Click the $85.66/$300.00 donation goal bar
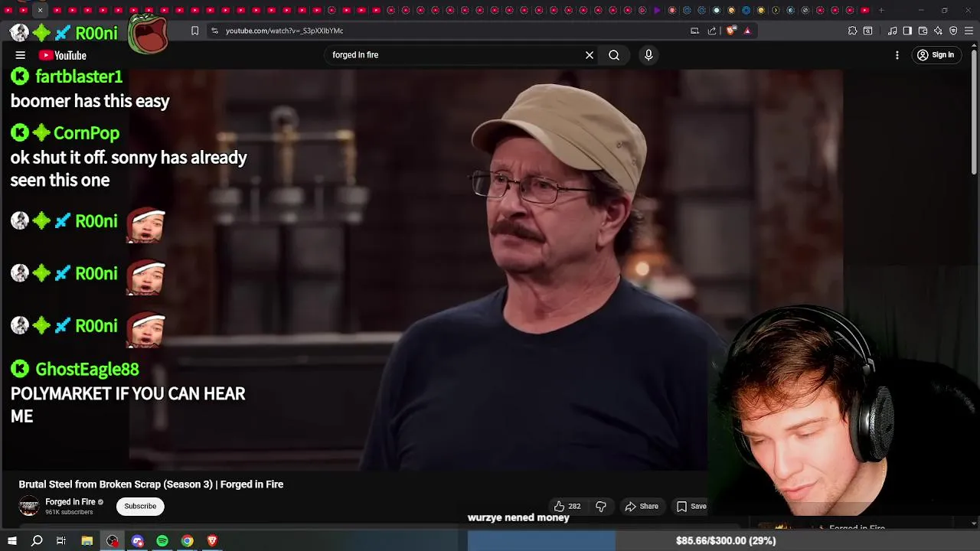This screenshot has height=551, width=980. [x=724, y=540]
